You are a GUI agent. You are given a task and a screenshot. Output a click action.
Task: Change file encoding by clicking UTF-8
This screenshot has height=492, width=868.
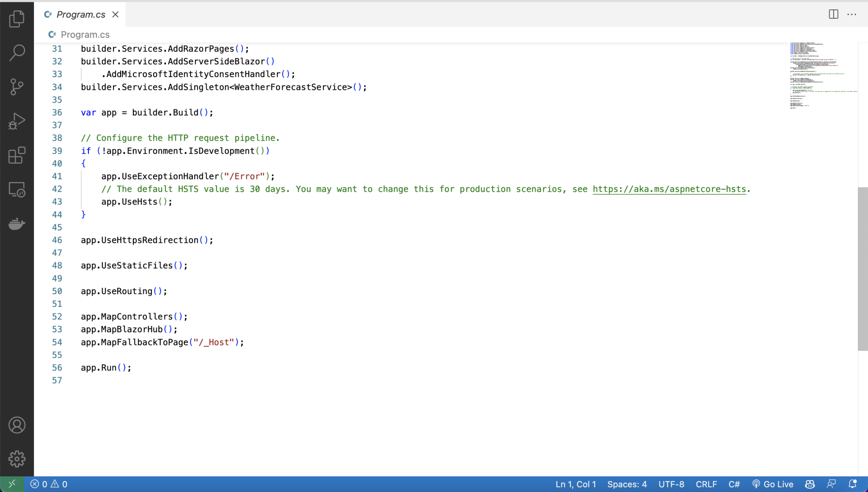click(x=671, y=484)
